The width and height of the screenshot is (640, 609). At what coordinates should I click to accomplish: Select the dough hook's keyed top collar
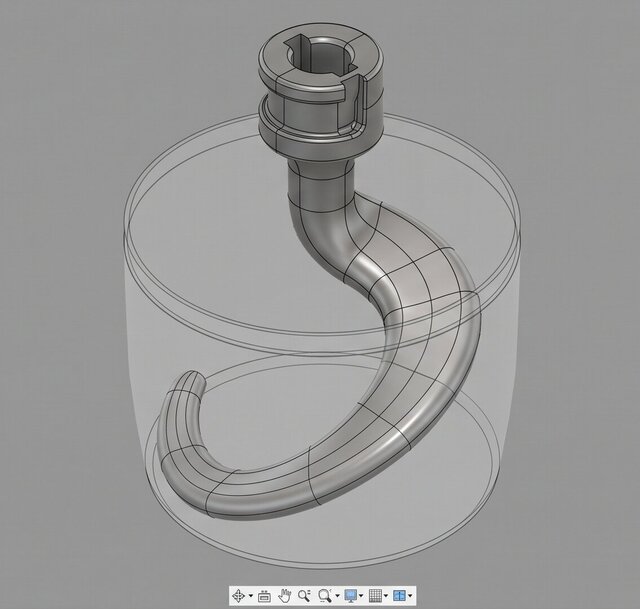click(321, 92)
